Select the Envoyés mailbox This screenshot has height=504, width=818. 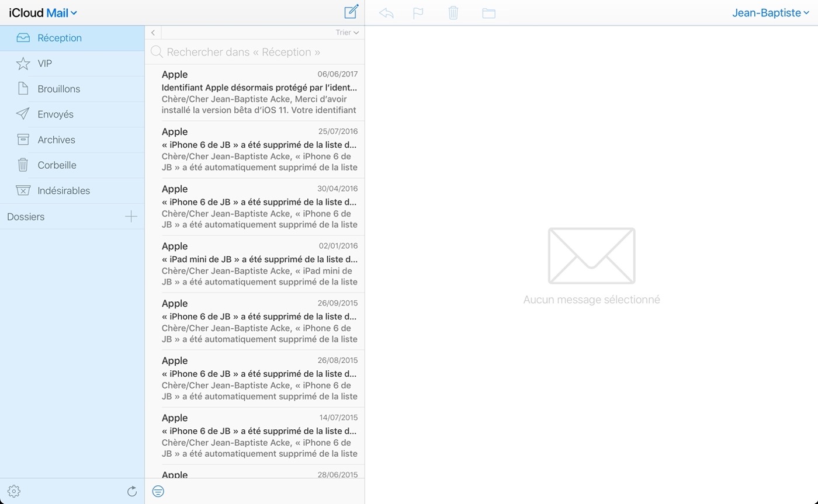(57, 114)
